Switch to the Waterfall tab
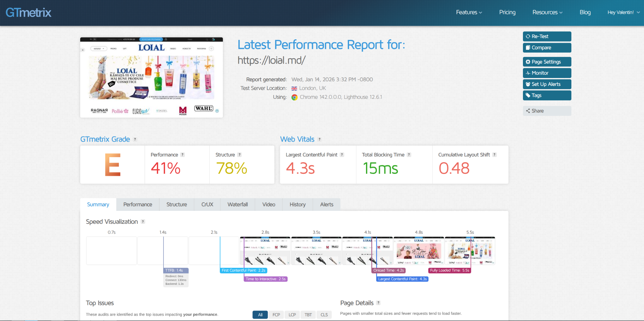 [237, 205]
